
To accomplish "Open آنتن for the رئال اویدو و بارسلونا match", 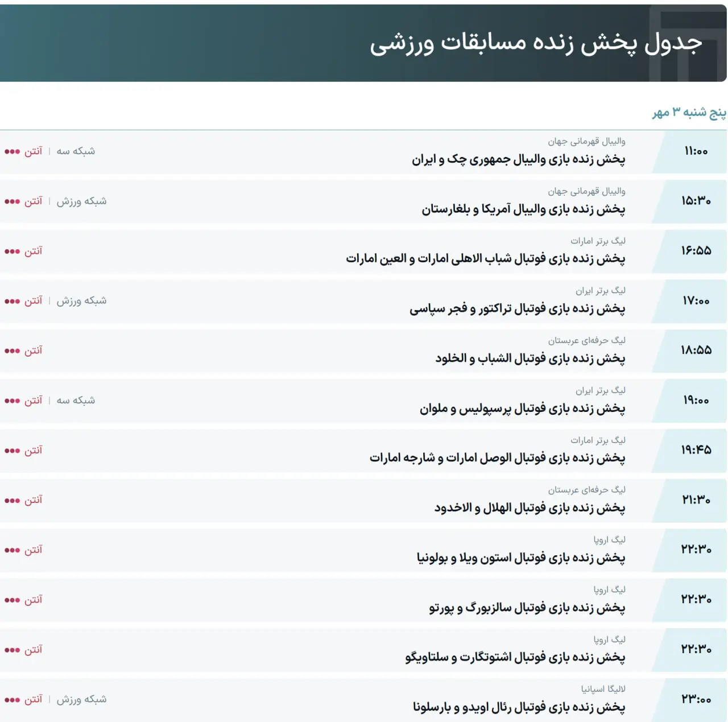I will 33,699.
